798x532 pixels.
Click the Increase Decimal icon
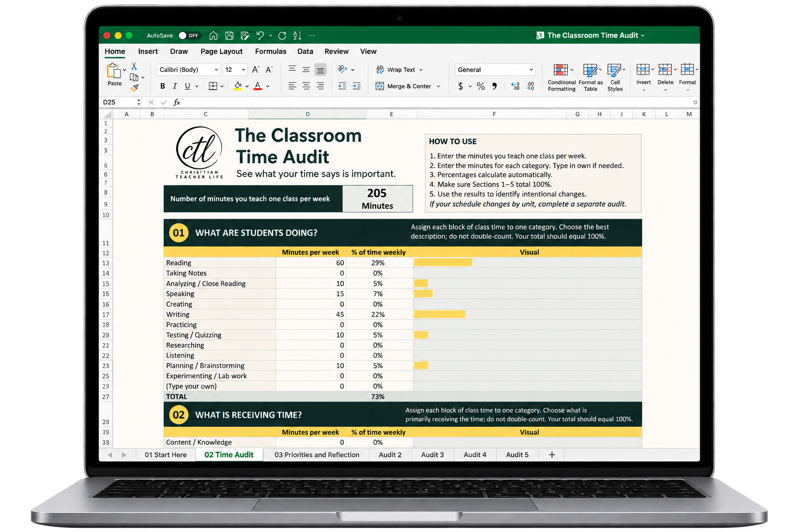coord(515,86)
